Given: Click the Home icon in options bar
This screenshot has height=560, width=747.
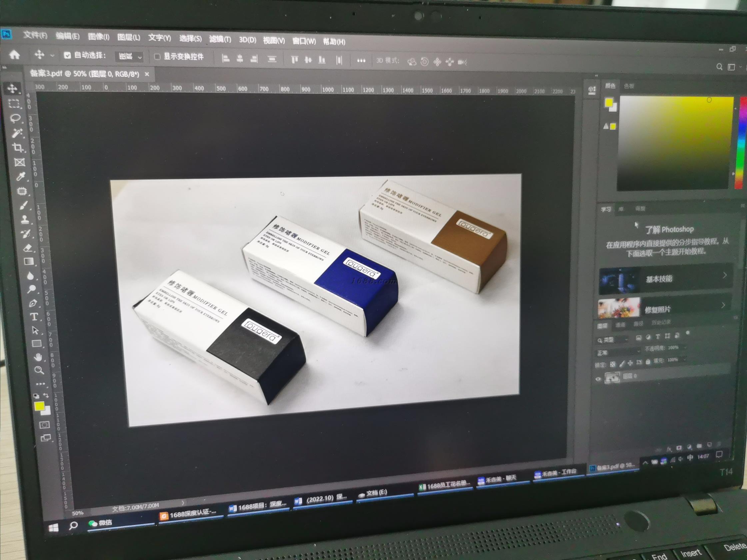Looking at the screenshot, I should click(x=15, y=55).
